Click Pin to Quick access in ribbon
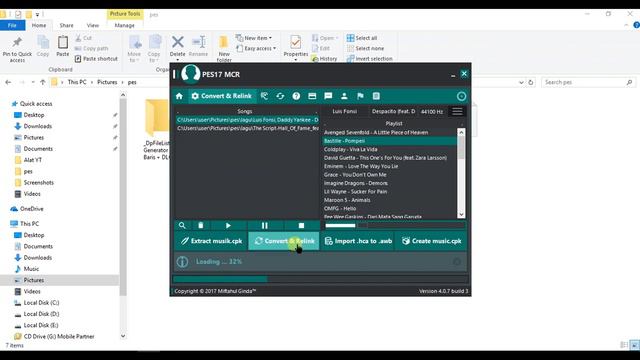Viewport: 640px width, 360px height. 17,49
